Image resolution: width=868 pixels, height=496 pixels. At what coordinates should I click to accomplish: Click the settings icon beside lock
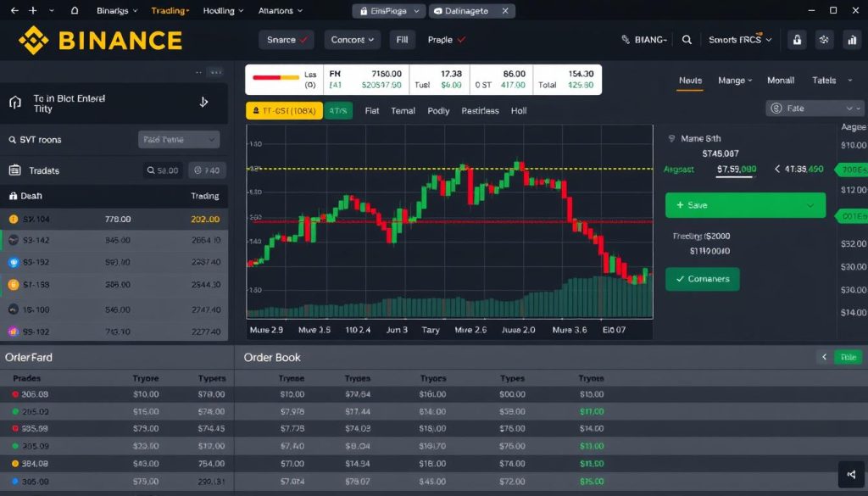pos(824,40)
